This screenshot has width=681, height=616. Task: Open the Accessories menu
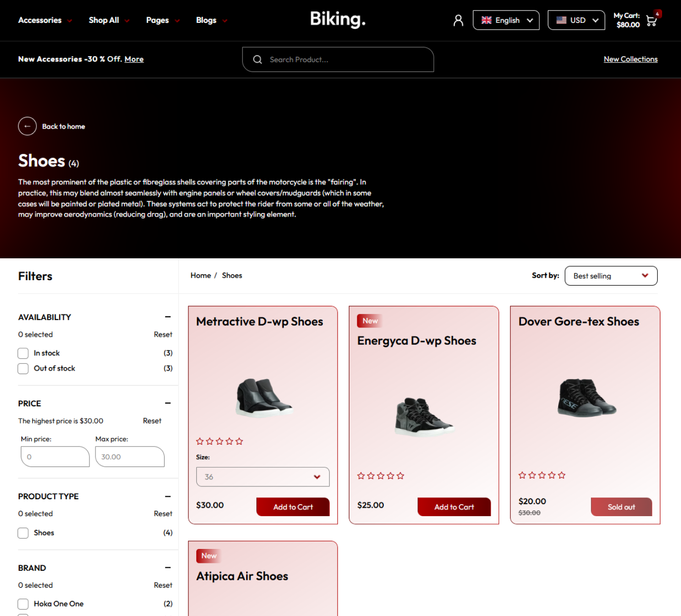click(x=45, y=20)
